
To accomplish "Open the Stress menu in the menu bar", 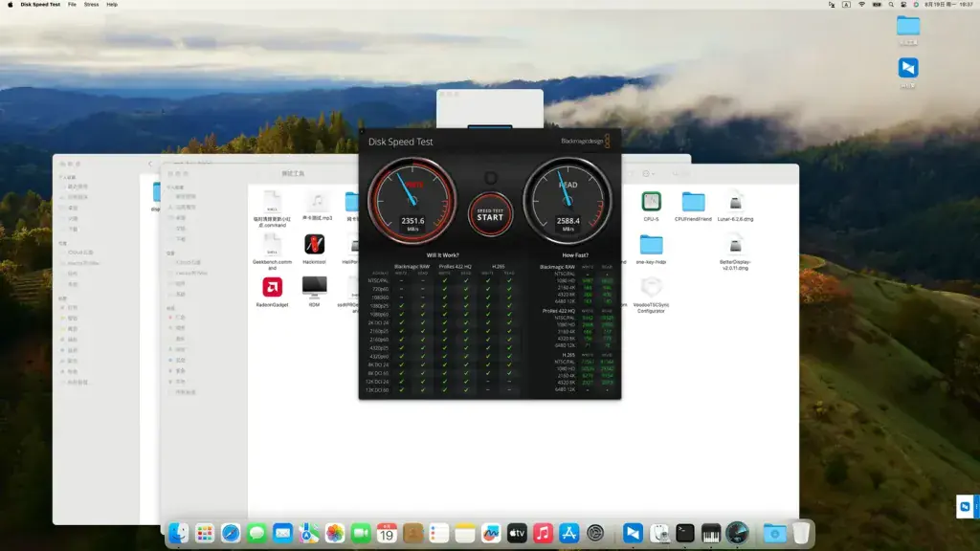I will point(91,5).
